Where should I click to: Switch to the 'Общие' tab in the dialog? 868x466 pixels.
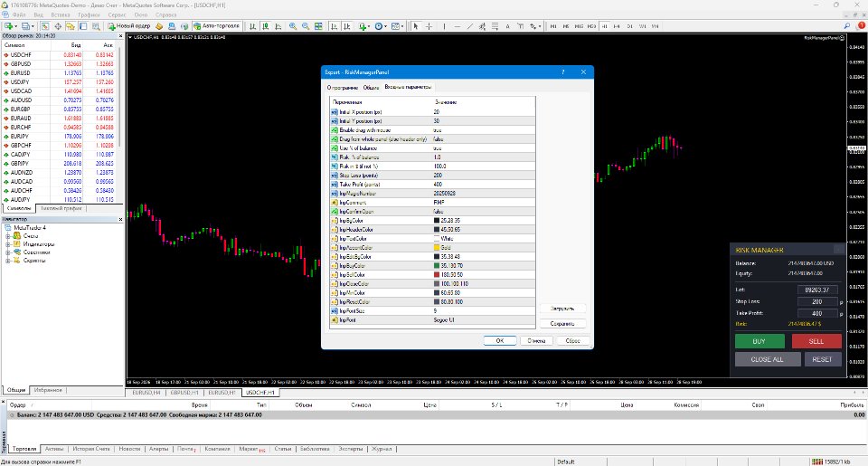[371, 88]
